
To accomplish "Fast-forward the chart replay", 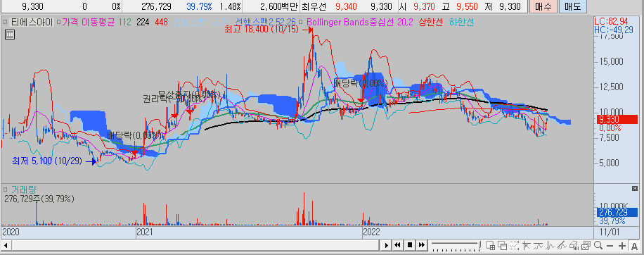I will pyautogui.click(x=422, y=246).
